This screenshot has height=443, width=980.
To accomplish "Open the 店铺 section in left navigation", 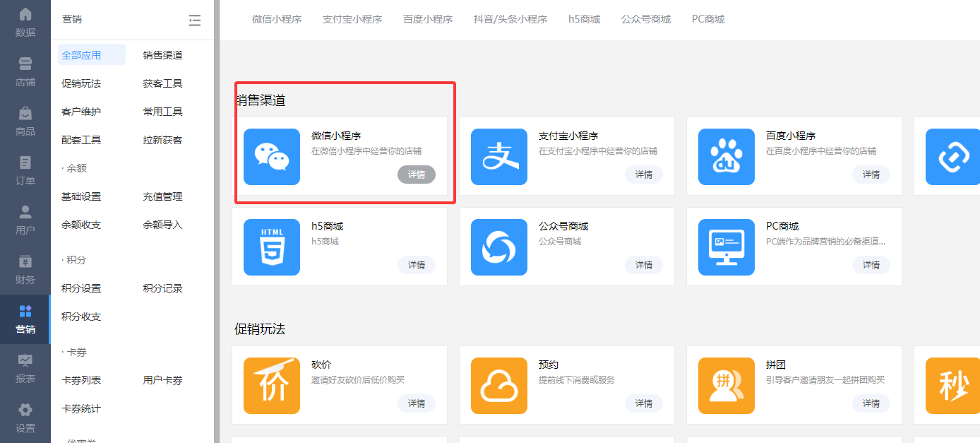I will (x=25, y=72).
